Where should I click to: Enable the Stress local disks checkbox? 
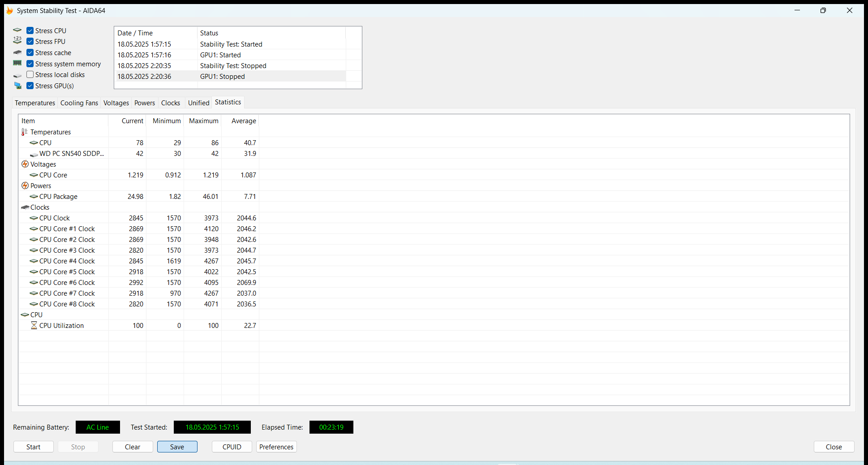pyautogui.click(x=30, y=74)
